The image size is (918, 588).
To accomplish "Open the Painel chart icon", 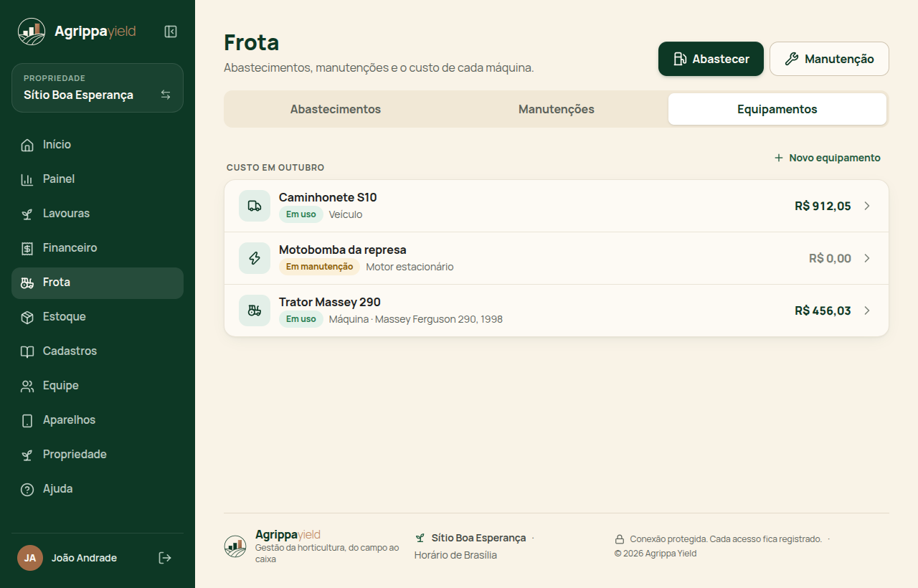I will 27,179.
